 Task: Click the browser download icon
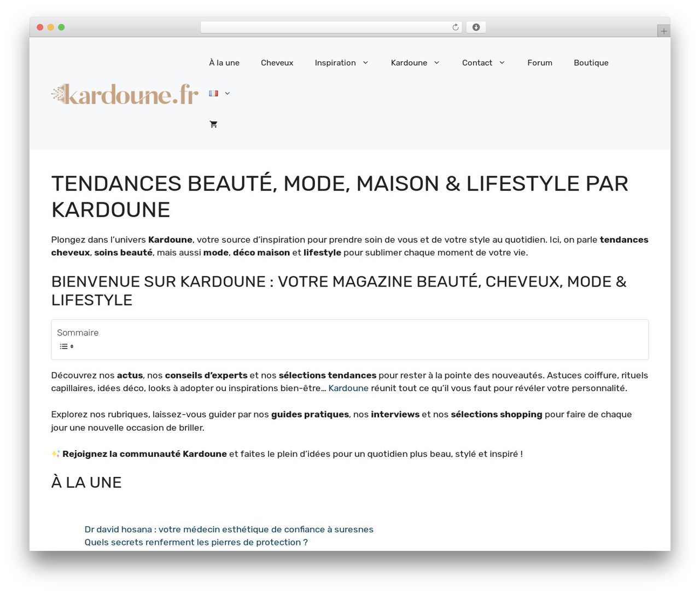click(476, 27)
